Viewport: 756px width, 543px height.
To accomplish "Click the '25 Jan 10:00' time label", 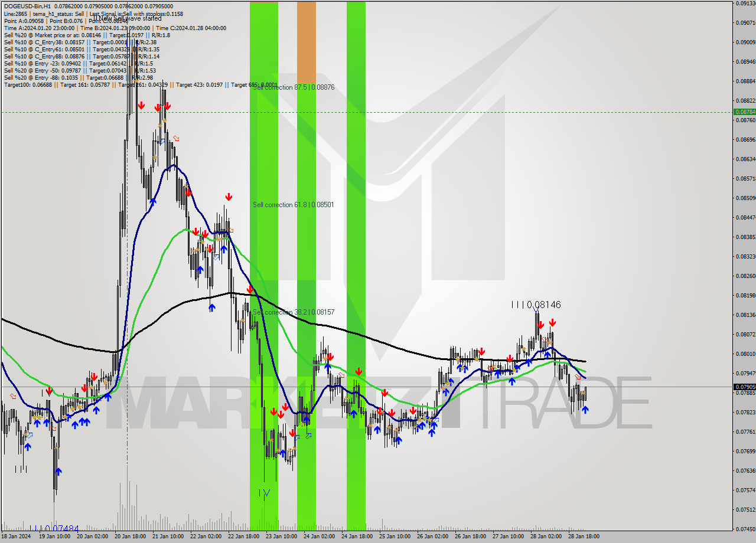I will pyautogui.click(x=395, y=537).
